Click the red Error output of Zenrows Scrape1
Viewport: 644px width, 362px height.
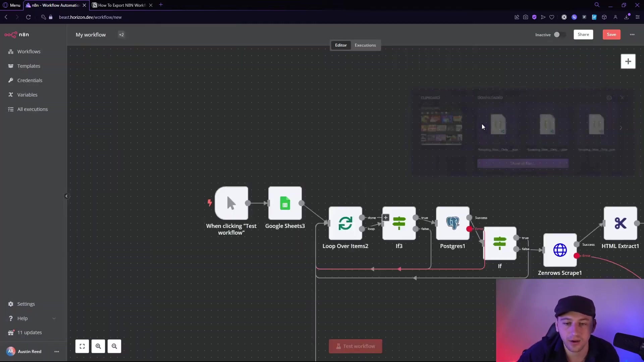pyautogui.click(x=577, y=256)
